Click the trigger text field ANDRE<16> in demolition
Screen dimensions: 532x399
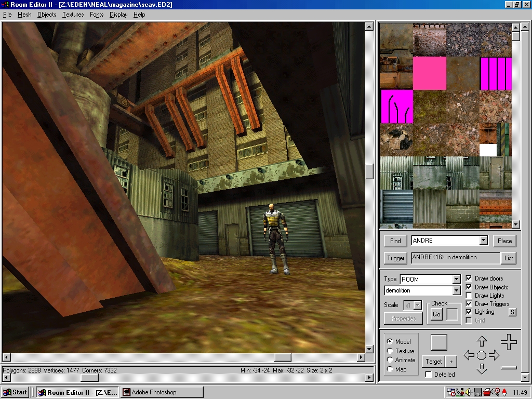(x=455, y=258)
